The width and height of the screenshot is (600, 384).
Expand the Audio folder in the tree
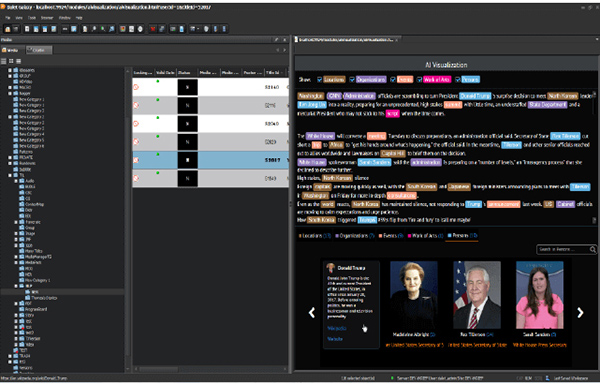(16, 181)
